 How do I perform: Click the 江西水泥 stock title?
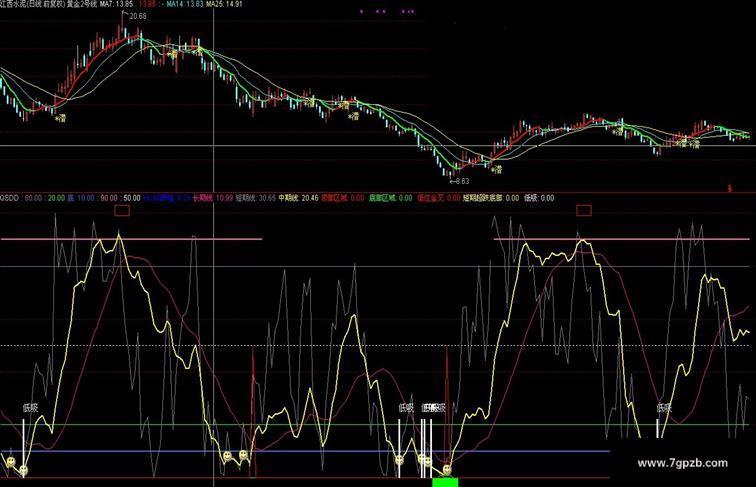click(x=14, y=4)
